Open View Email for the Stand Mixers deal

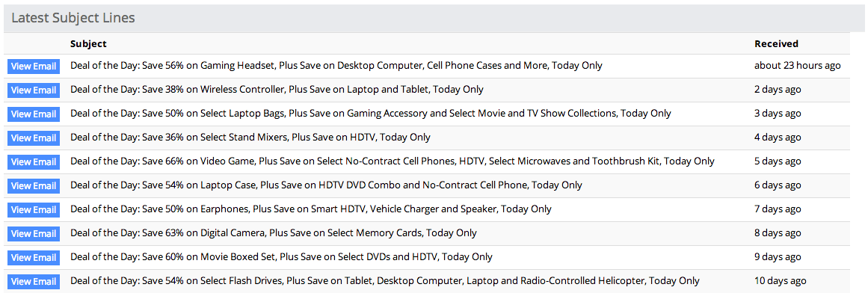[x=34, y=138]
